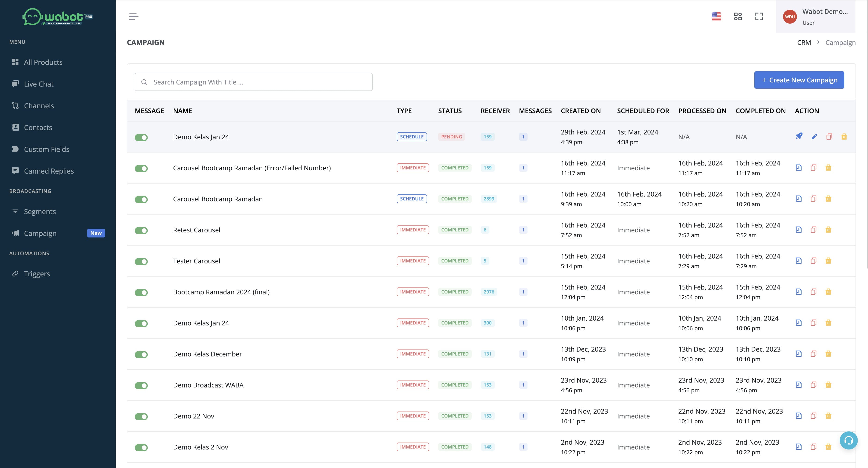Click the Campaign breadcrumb text
The image size is (868, 468).
pos(840,42)
